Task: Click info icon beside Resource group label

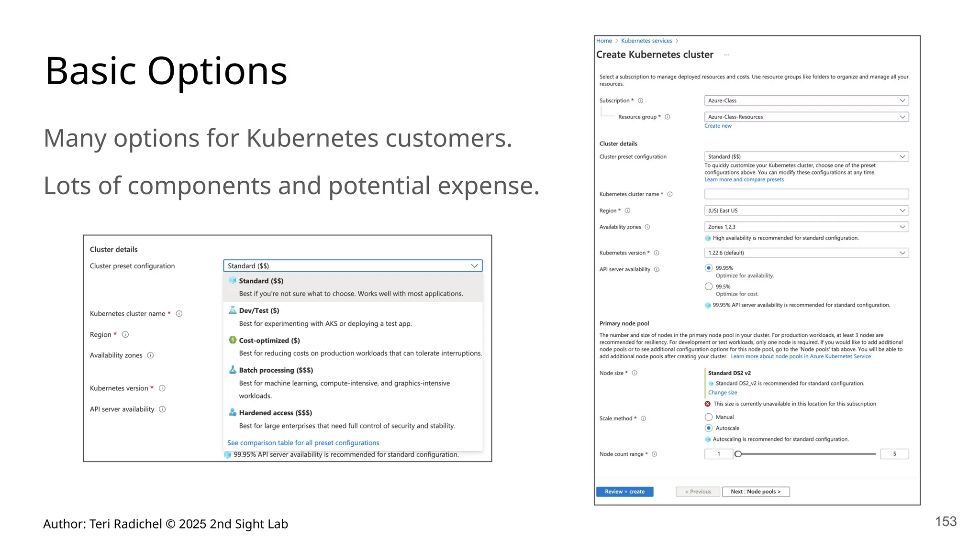Action: (668, 117)
